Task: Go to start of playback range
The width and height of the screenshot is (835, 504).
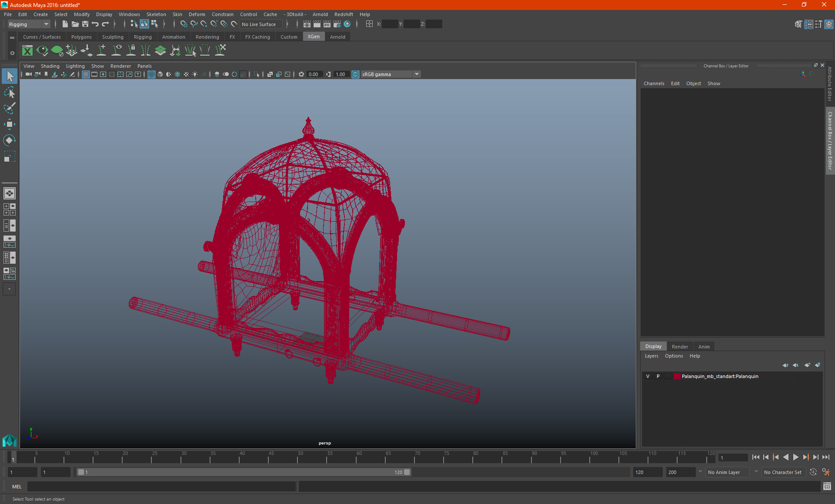Action: click(x=755, y=457)
